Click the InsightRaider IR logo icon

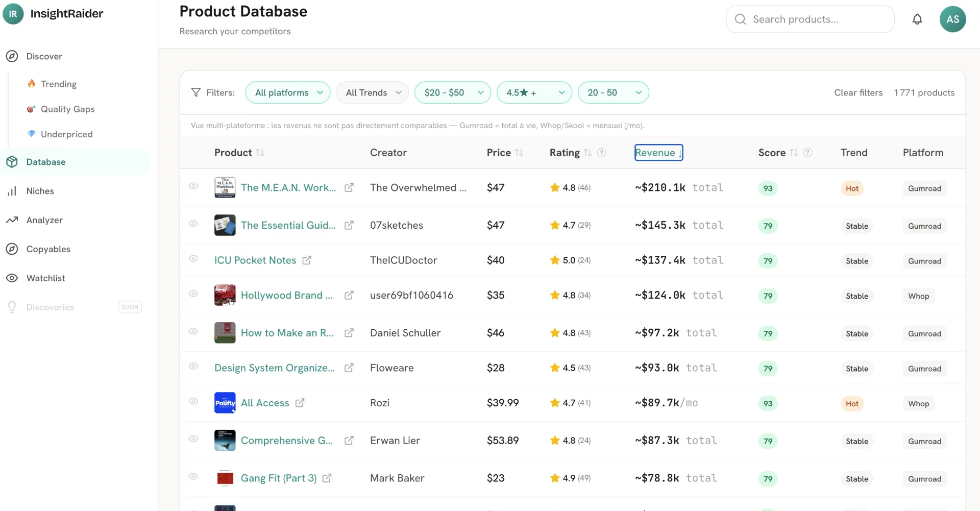[x=13, y=14]
